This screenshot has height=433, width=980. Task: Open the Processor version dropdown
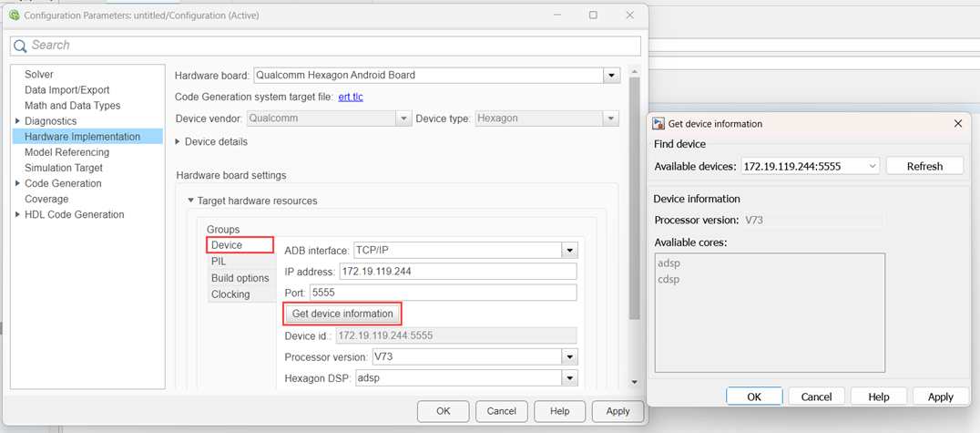569,357
